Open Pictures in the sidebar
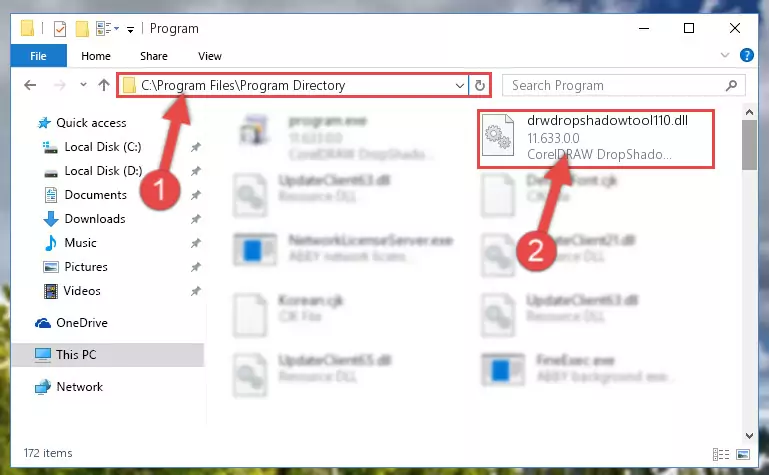Viewport: 769px width, 475px height. [x=76, y=267]
